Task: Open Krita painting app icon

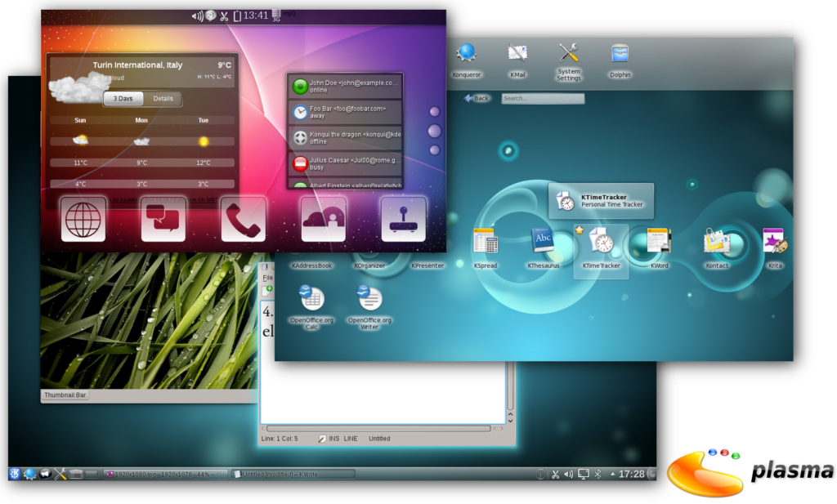Action: (x=775, y=240)
